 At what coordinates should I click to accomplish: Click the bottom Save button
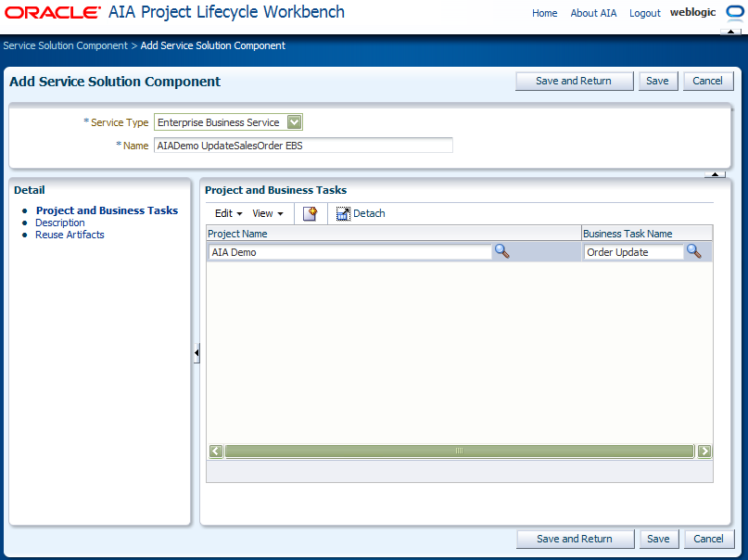658,539
